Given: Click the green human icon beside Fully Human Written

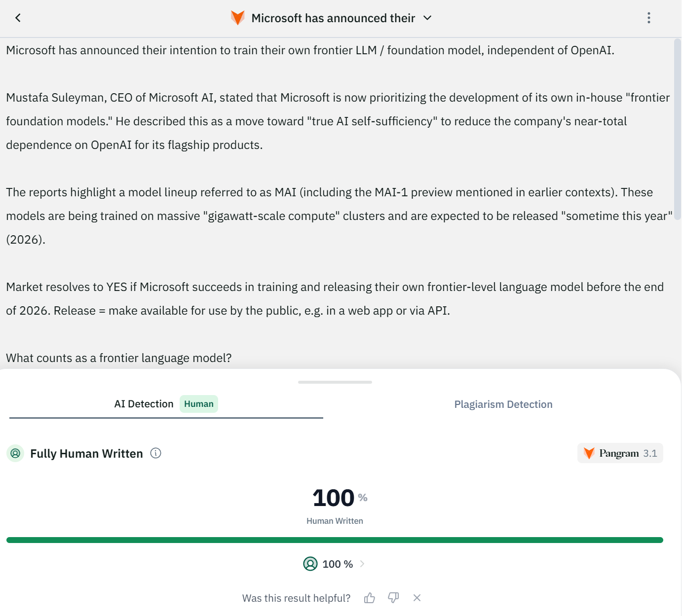Looking at the screenshot, I should pos(15,453).
